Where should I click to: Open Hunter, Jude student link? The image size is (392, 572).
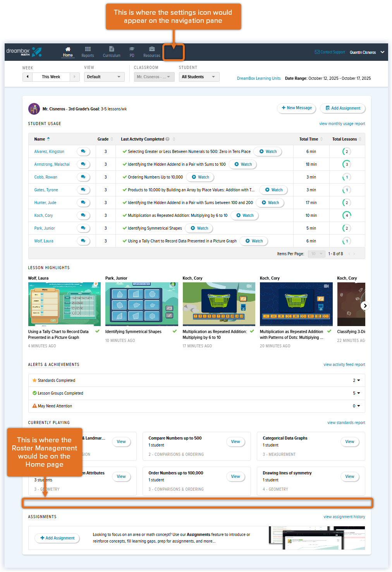point(45,203)
